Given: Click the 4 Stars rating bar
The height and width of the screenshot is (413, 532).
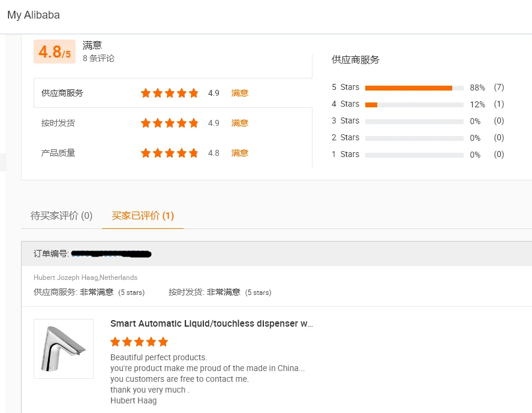Looking at the screenshot, I should [414, 104].
